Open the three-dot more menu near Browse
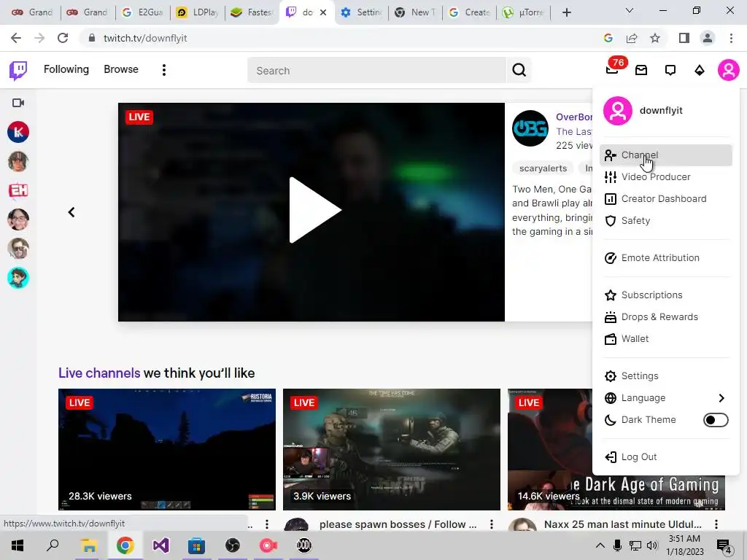 click(164, 70)
